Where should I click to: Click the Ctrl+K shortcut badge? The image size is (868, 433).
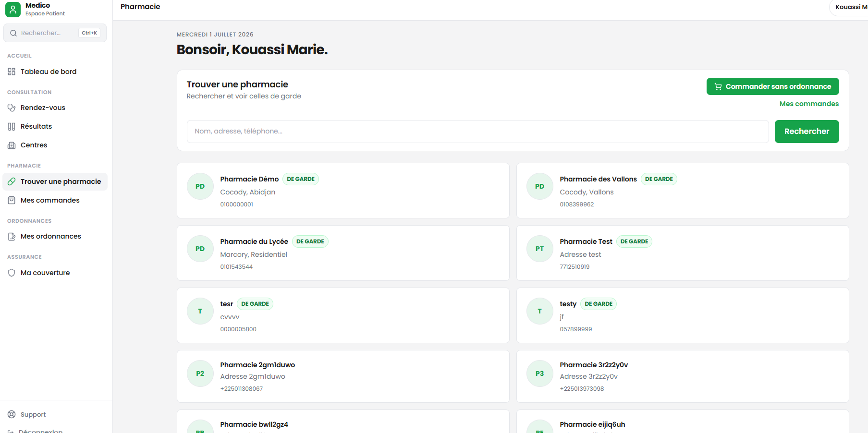click(89, 33)
